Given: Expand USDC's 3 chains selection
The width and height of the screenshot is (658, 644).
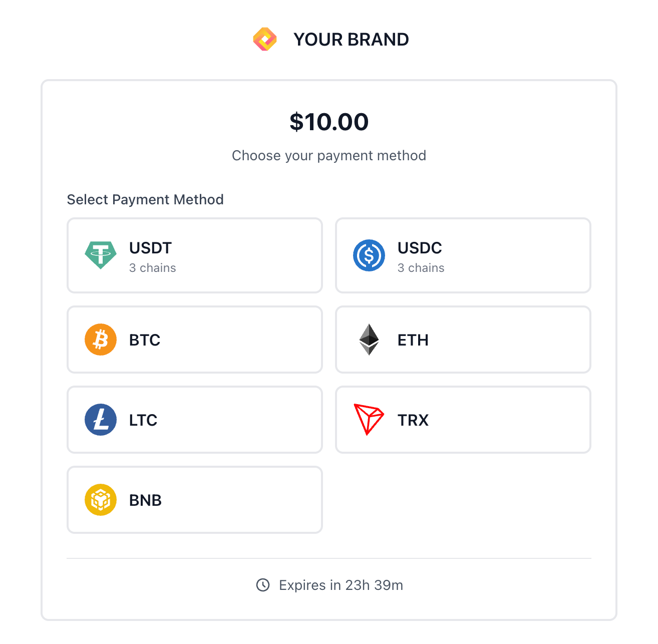Looking at the screenshot, I should (x=421, y=268).
